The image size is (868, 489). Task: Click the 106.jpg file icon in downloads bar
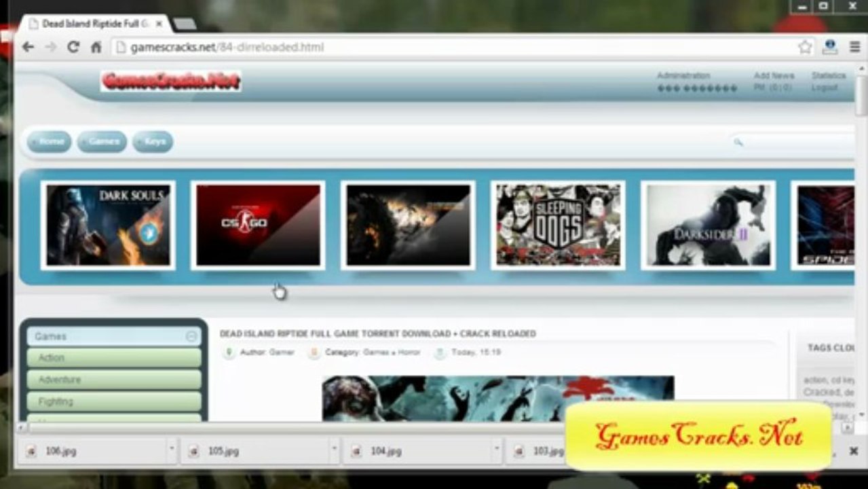pos(31,451)
